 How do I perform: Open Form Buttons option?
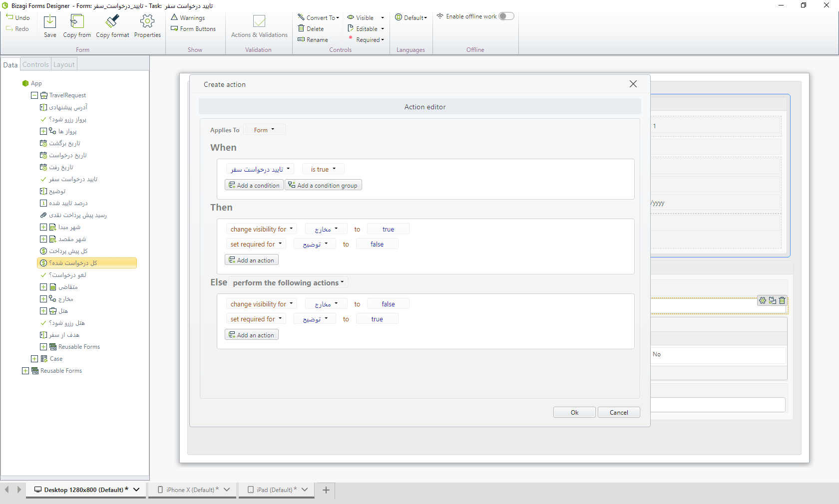tap(193, 28)
